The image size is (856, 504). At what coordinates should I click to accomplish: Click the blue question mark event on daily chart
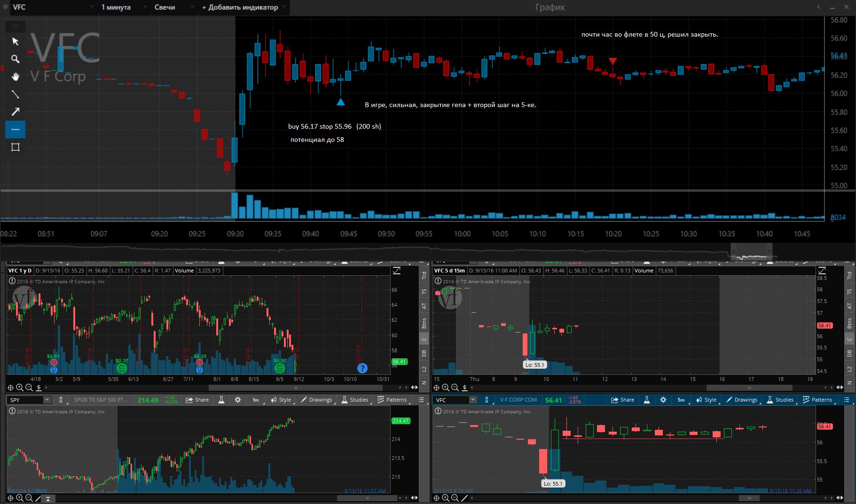pos(362,368)
